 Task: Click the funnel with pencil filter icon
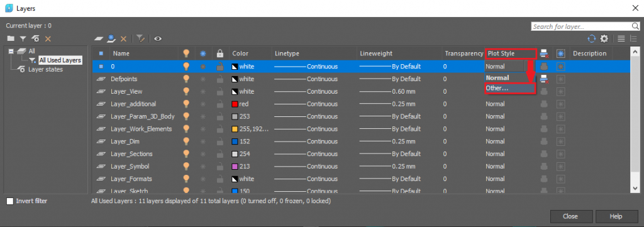pyautogui.click(x=141, y=38)
